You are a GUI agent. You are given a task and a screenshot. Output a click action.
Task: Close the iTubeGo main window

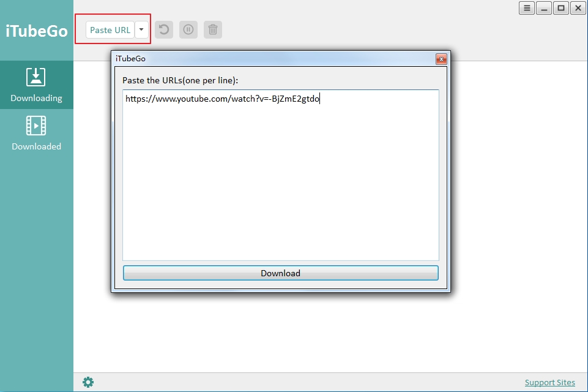(x=578, y=8)
